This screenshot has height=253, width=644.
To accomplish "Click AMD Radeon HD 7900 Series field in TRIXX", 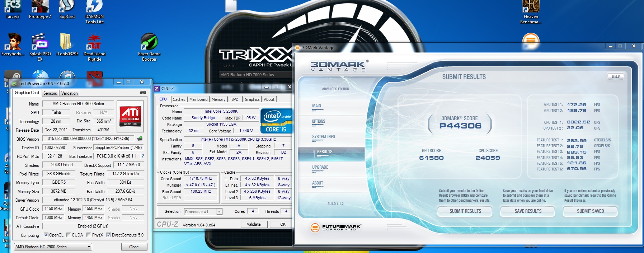I will [255, 75].
